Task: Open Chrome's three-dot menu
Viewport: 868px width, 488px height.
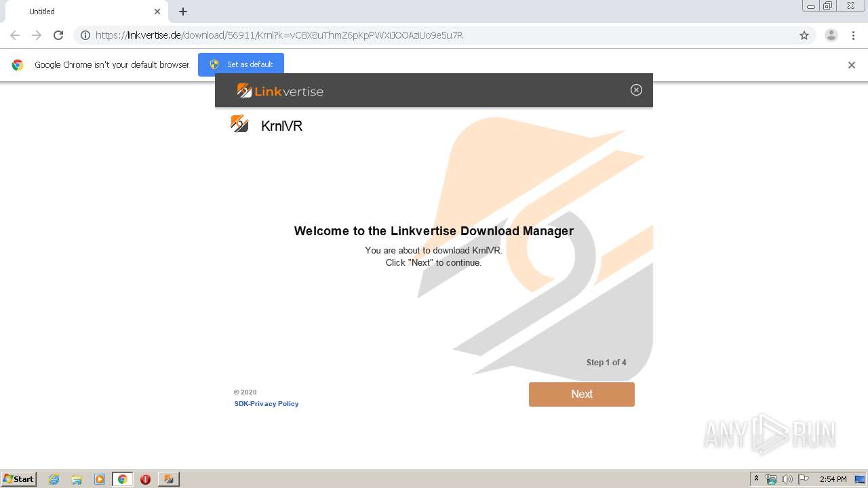Action: (853, 35)
